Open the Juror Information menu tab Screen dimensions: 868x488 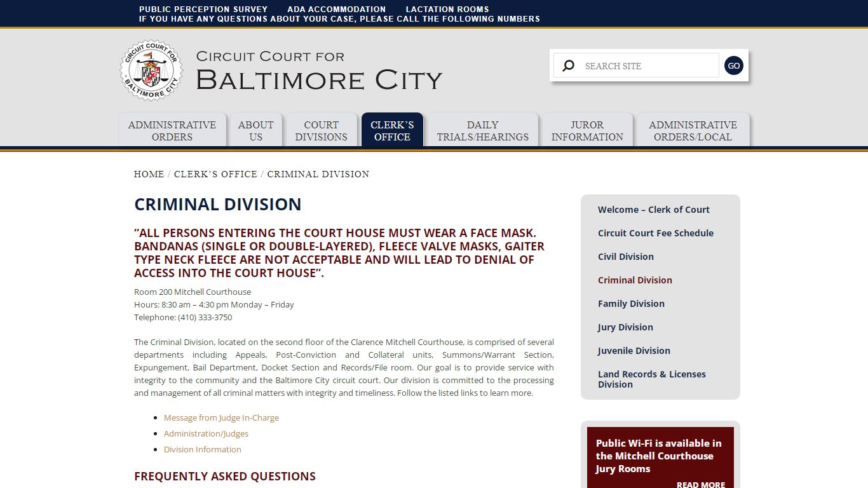(x=587, y=130)
